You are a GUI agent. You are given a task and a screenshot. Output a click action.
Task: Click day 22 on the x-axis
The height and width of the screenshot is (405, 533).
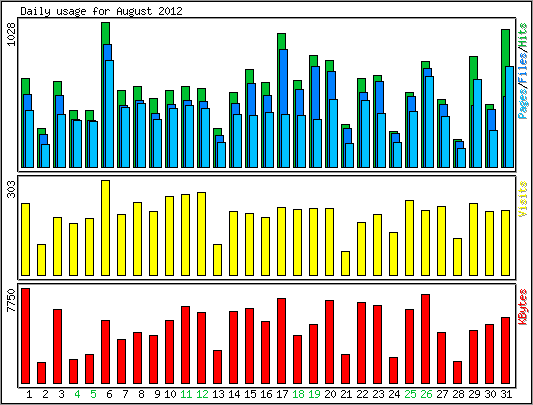pos(362,394)
